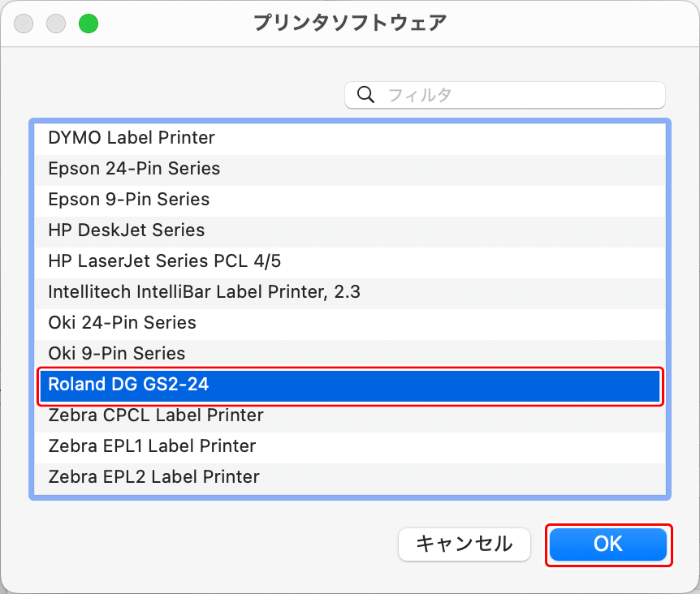Pick HP DeskJet Series in list
This screenshot has width=700, height=594.
pyautogui.click(x=350, y=230)
